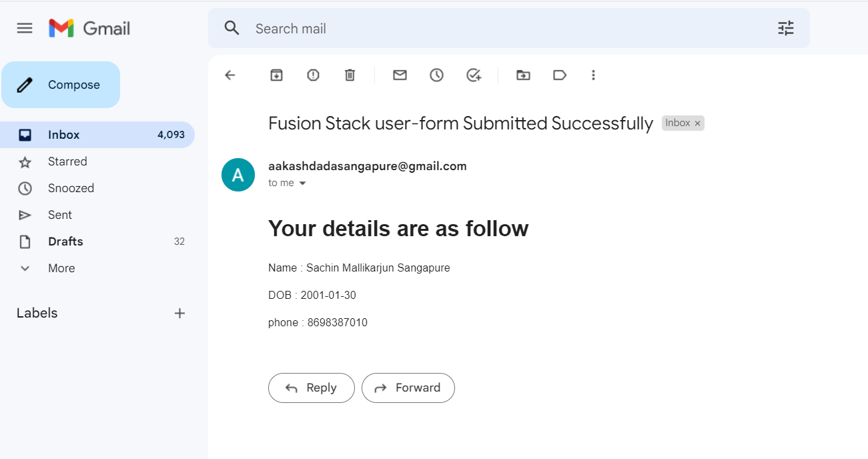Open more email actions menu
Screen dimensions: 868x459
(593, 75)
